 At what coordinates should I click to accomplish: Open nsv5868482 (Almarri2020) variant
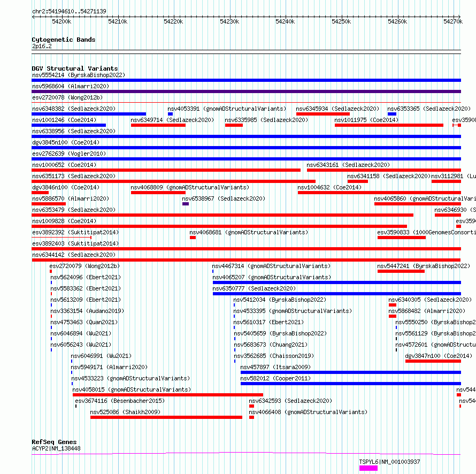(427, 311)
